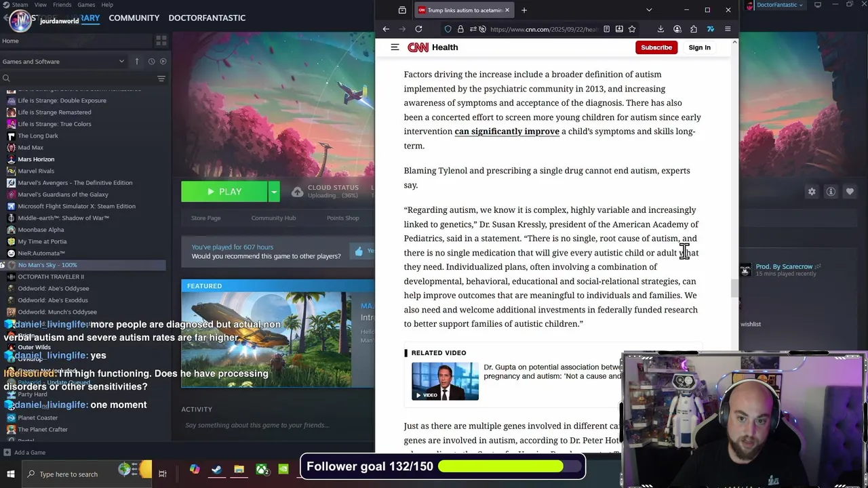Open Windows Start menu
868x488 pixels.
pyautogui.click(x=11, y=474)
